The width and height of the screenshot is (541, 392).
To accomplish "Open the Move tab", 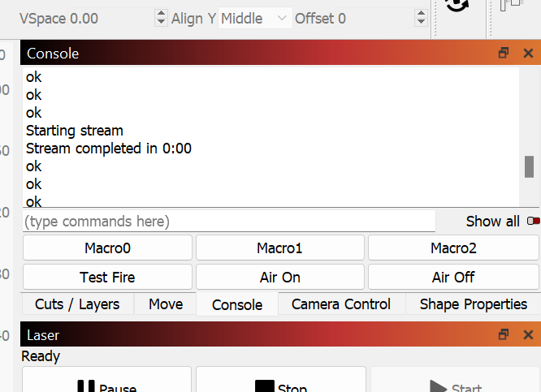I will pyautogui.click(x=166, y=304).
